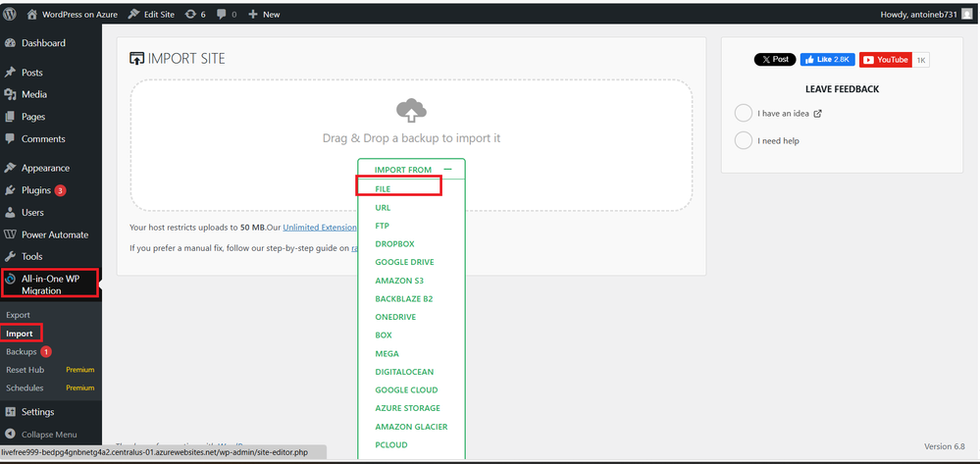Screen dimensions: 980x464
Task: Choose URL as import source
Action: [x=384, y=207]
